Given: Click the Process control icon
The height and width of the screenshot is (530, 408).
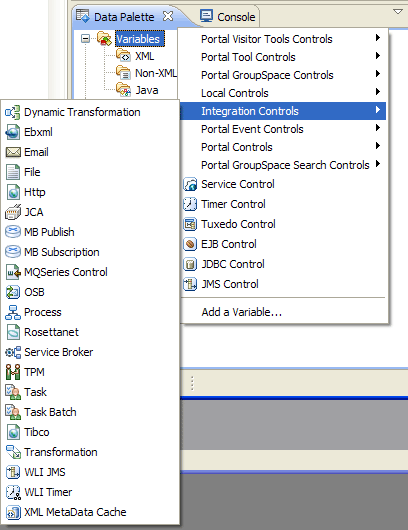Looking at the screenshot, I should tap(13, 312).
